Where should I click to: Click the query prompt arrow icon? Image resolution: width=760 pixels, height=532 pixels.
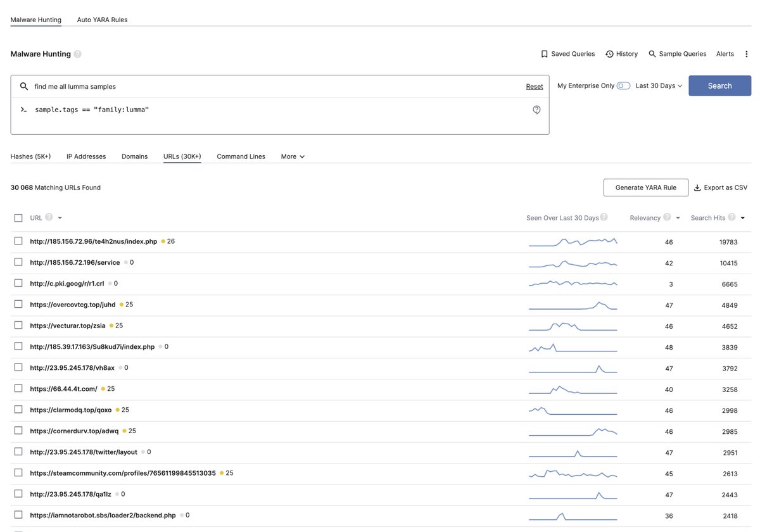click(23, 110)
